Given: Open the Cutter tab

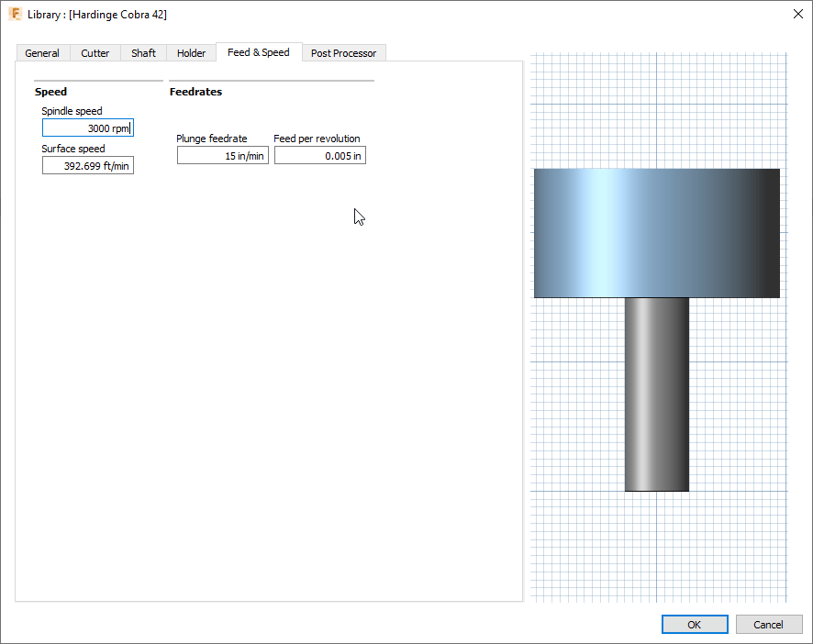Looking at the screenshot, I should pos(95,52).
